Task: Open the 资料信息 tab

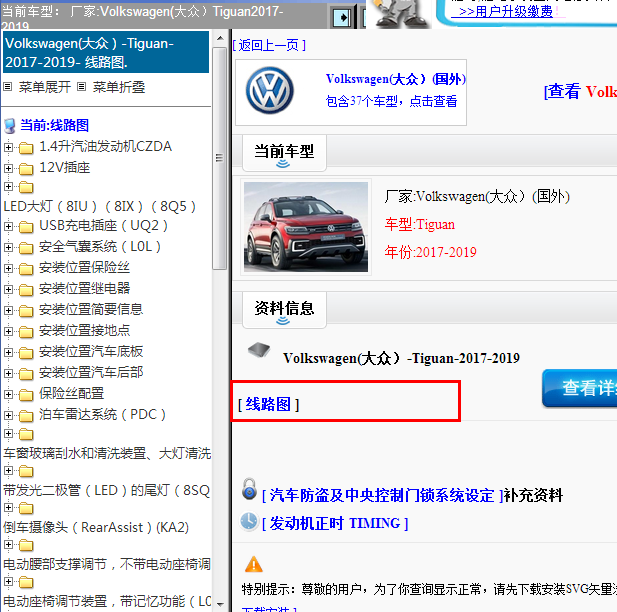Action: [x=284, y=310]
